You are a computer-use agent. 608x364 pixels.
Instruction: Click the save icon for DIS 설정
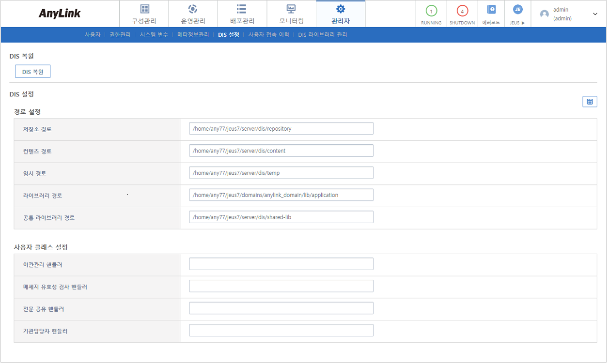[x=590, y=101]
